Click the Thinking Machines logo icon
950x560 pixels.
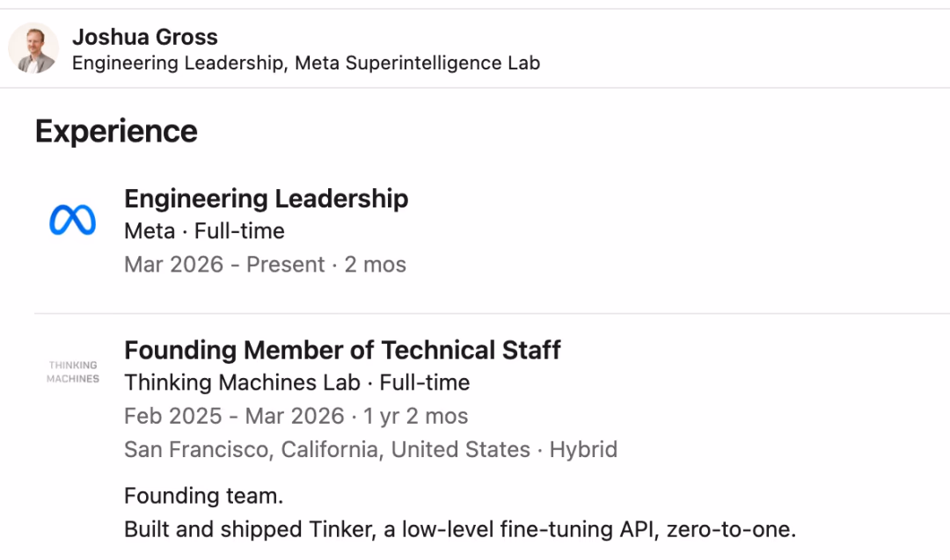click(x=73, y=372)
